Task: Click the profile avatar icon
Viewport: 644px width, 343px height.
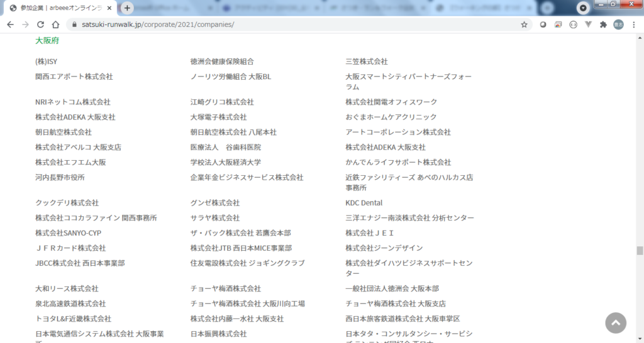Action: [618, 24]
